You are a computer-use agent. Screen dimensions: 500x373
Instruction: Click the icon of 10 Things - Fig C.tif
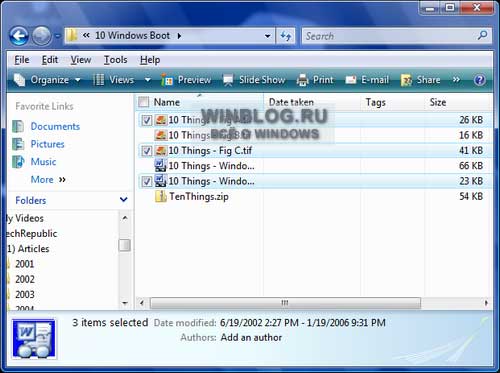[161, 150]
